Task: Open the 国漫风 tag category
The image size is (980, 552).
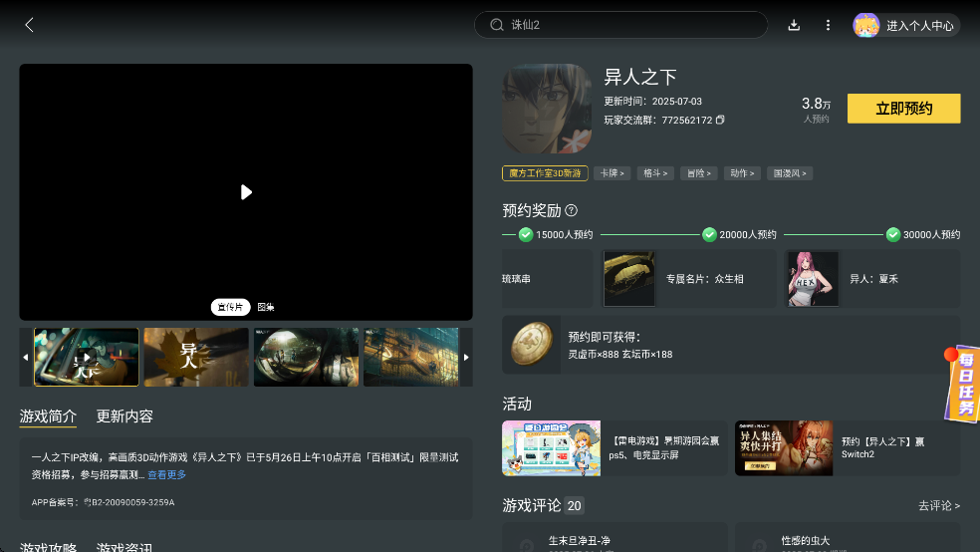Action: 790,173
